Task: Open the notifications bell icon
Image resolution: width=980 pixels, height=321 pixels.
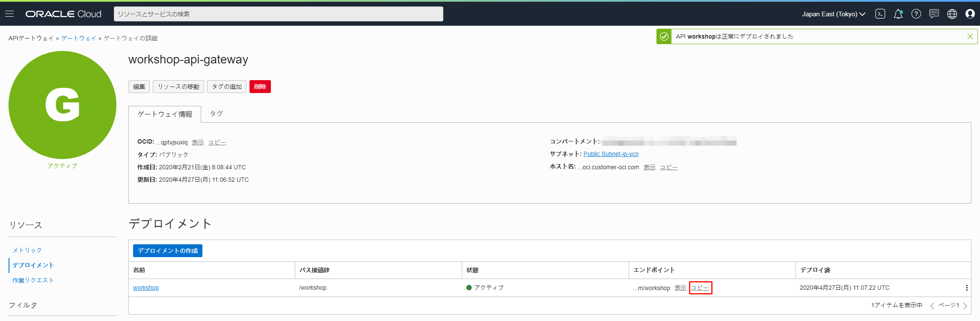Action: click(x=898, y=14)
